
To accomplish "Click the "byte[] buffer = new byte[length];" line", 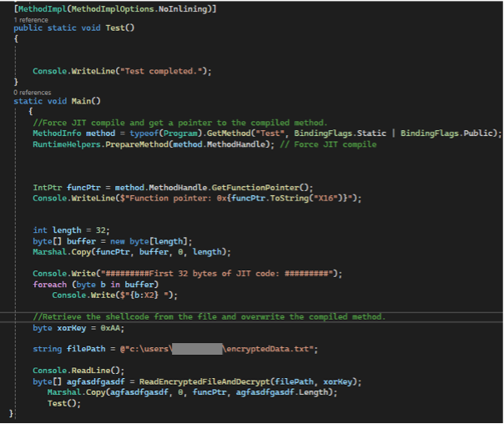I will (x=113, y=241).
